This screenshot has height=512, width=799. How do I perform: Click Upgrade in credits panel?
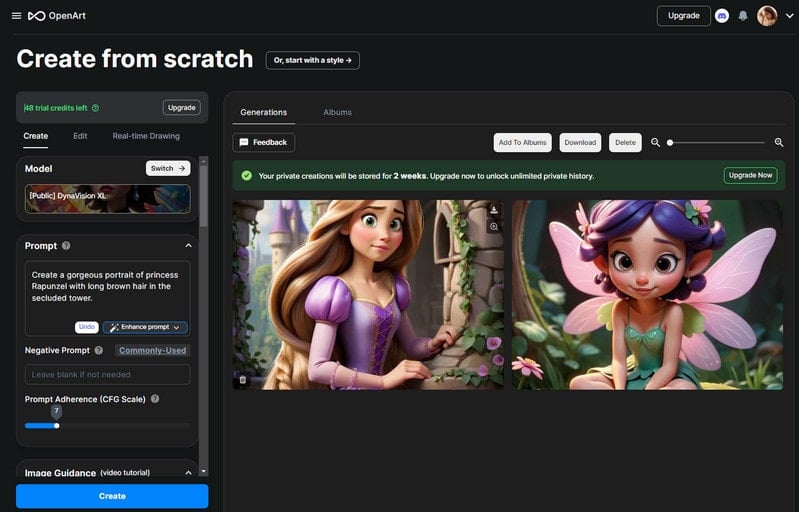[181, 107]
